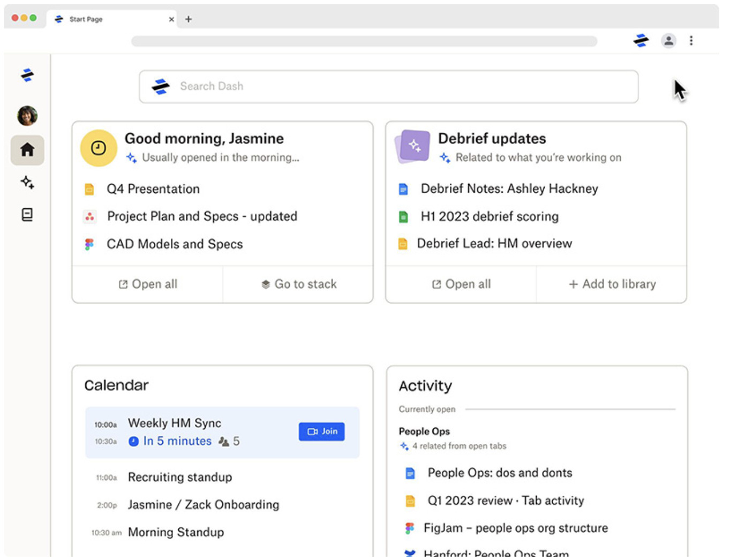
Task: Click the Currently open label
Action: [427, 410]
